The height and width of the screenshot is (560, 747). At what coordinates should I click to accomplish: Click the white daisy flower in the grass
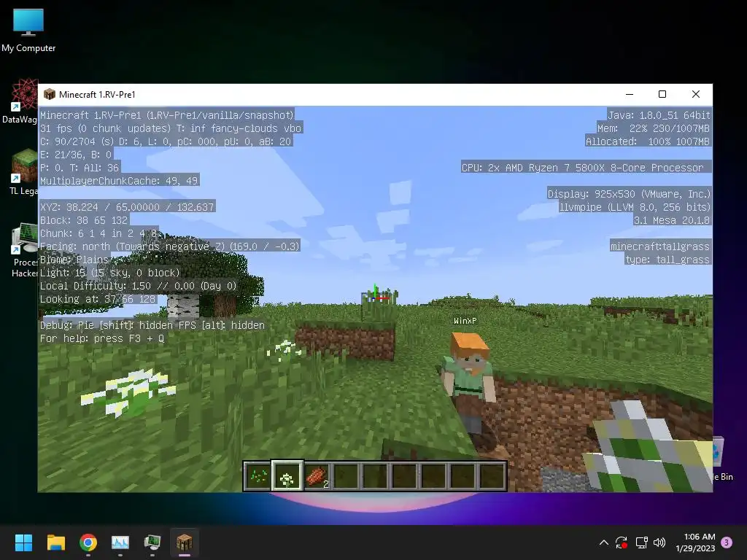128,392
